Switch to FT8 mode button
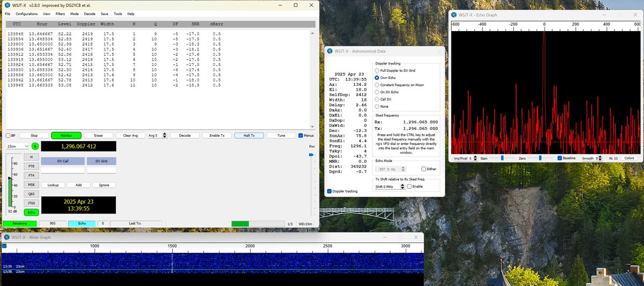 point(32,166)
